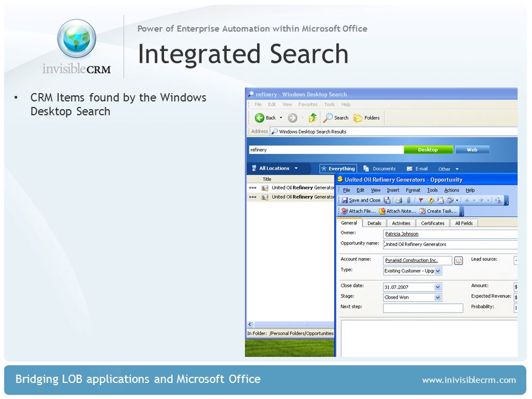This screenshot has height=399, width=532.
Task: Click the save floppy disk icon
Action: pyautogui.click(x=387, y=200)
